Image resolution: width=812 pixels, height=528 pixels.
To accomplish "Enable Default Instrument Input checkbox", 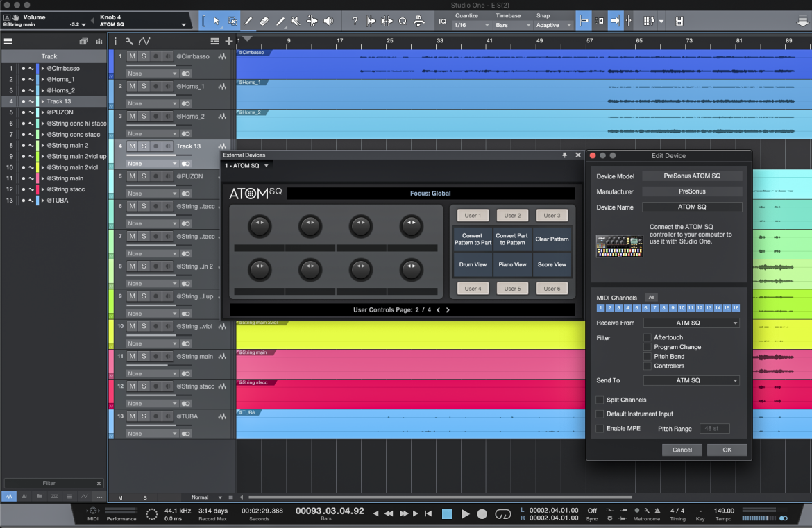I will (x=600, y=414).
